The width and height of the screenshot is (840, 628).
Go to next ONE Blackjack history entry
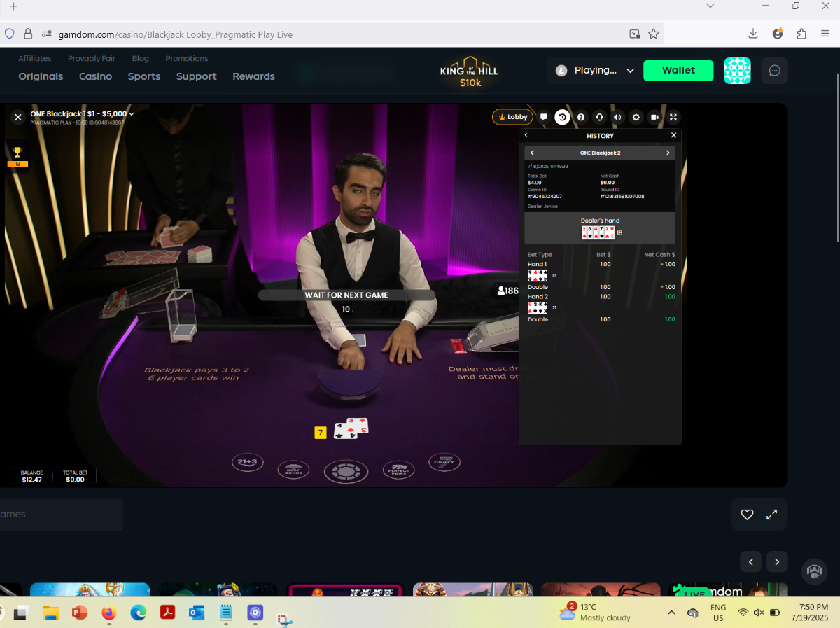(668, 153)
